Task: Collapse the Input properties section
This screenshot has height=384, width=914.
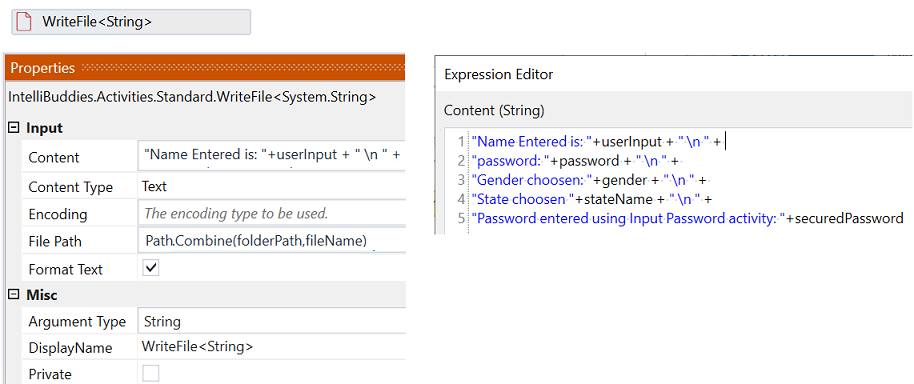Action: tap(13, 128)
